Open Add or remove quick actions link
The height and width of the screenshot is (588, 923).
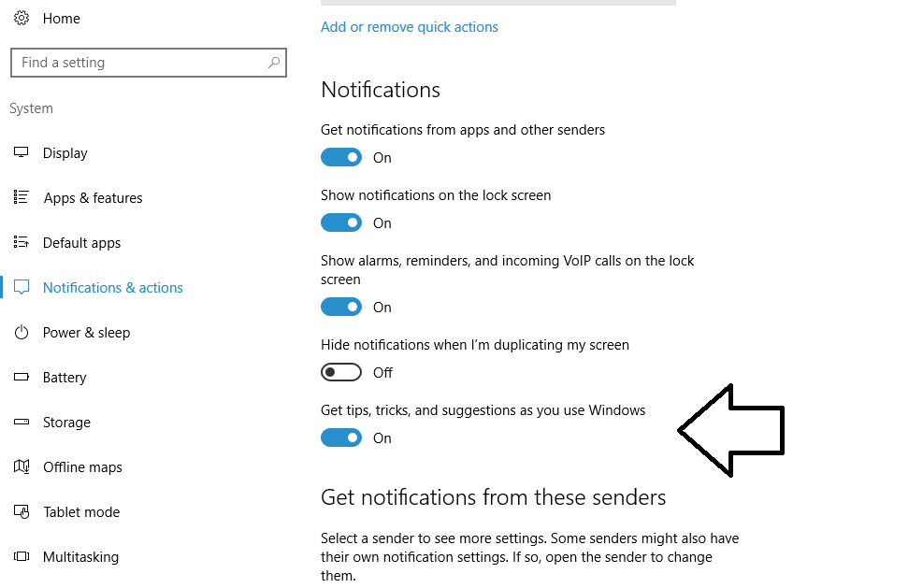click(x=409, y=27)
